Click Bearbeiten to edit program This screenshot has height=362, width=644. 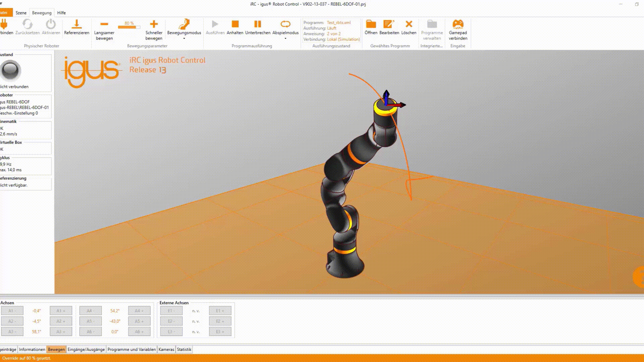389,24
